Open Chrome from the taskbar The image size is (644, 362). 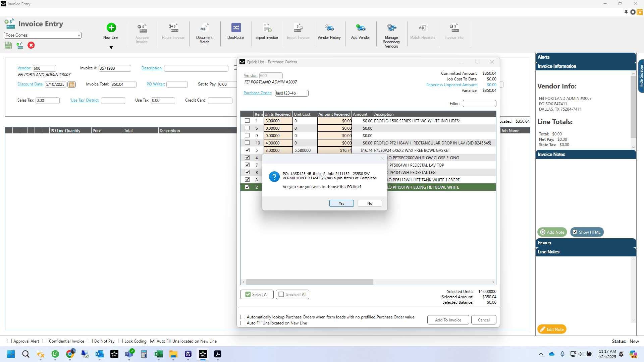70,354
